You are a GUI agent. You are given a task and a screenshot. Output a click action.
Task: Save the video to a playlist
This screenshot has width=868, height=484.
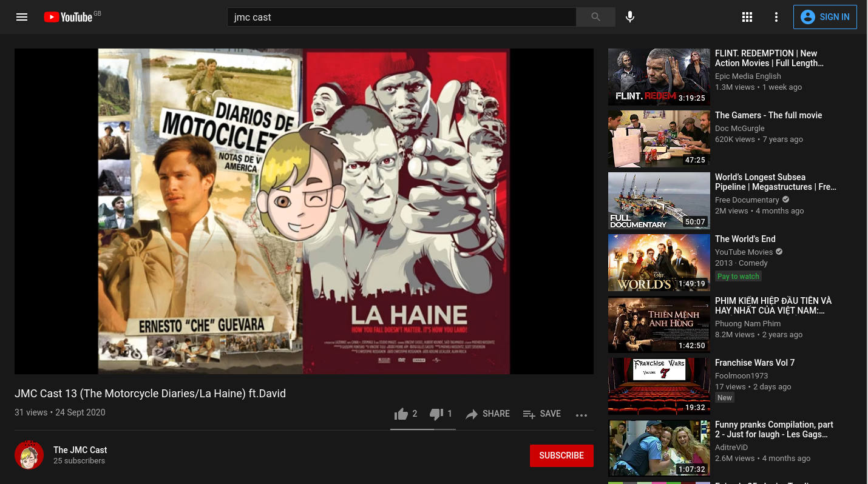coord(541,414)
